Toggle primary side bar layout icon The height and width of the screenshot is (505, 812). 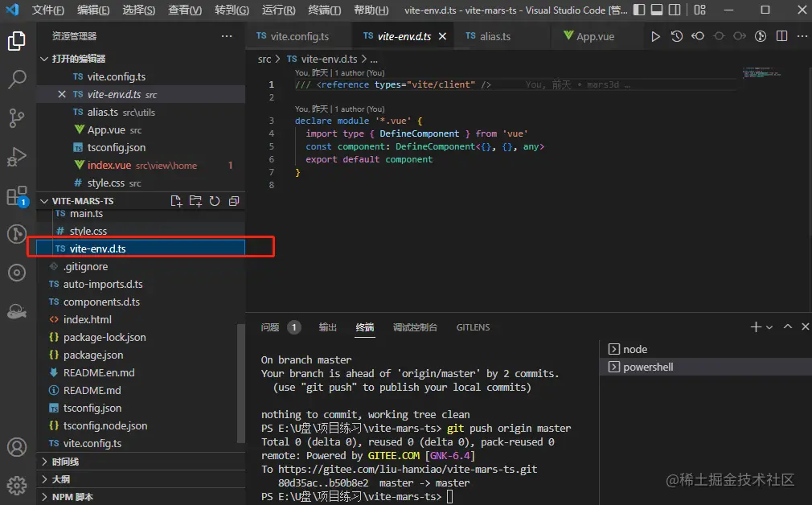pyautogui.click(x=639, y=10)
